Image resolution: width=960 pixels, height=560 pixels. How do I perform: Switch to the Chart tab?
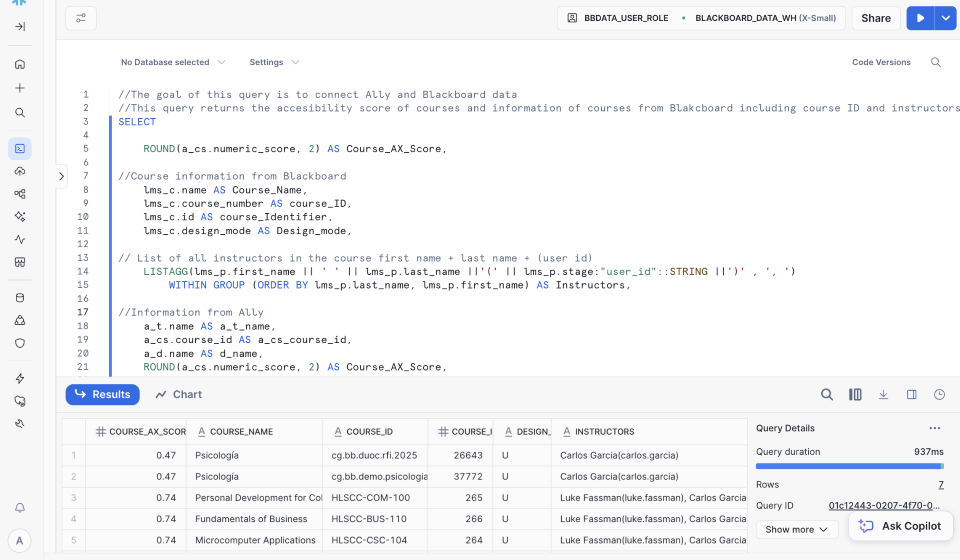[178, 395]
